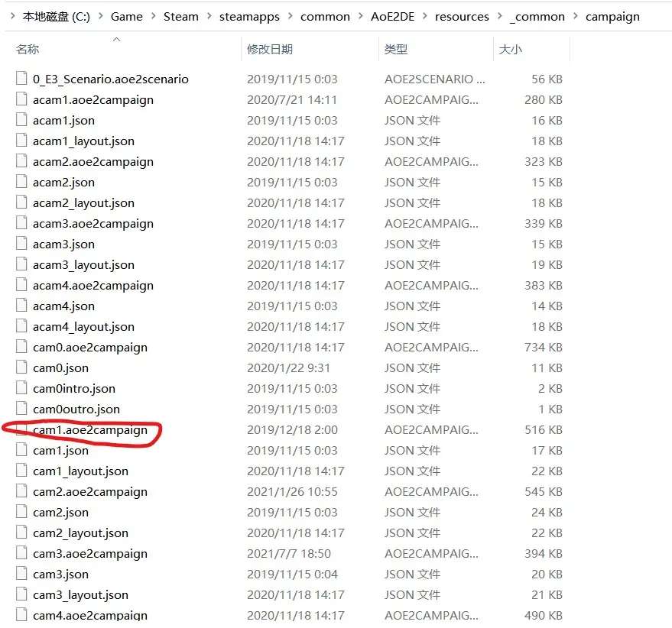The width and height of the screenshot is (672, 628).
Task: Select the size value 545 KB
Action: [x=544, y=491]
